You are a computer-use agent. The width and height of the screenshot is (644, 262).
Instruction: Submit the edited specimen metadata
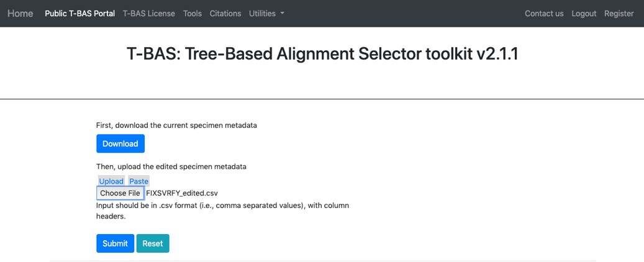click(115, 243)
